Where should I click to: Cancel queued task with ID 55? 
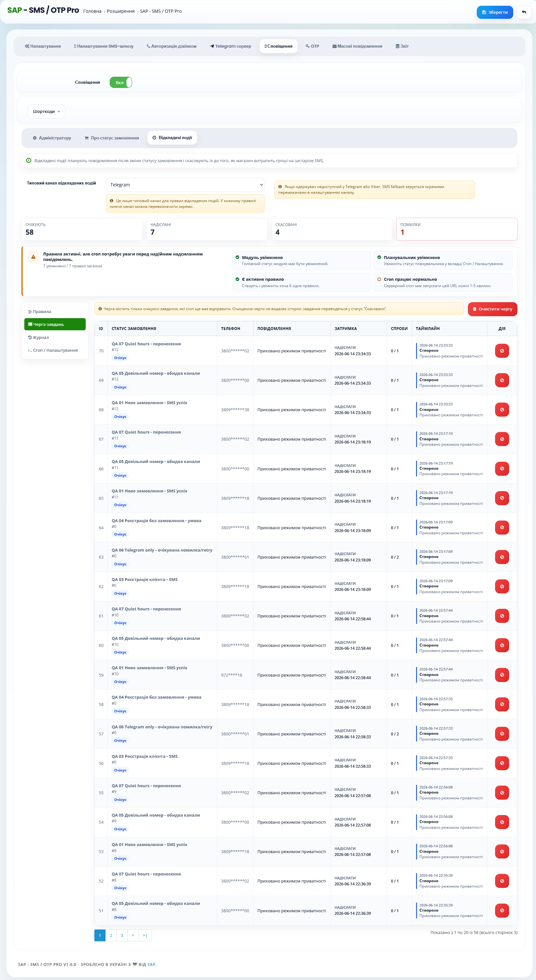502,793
